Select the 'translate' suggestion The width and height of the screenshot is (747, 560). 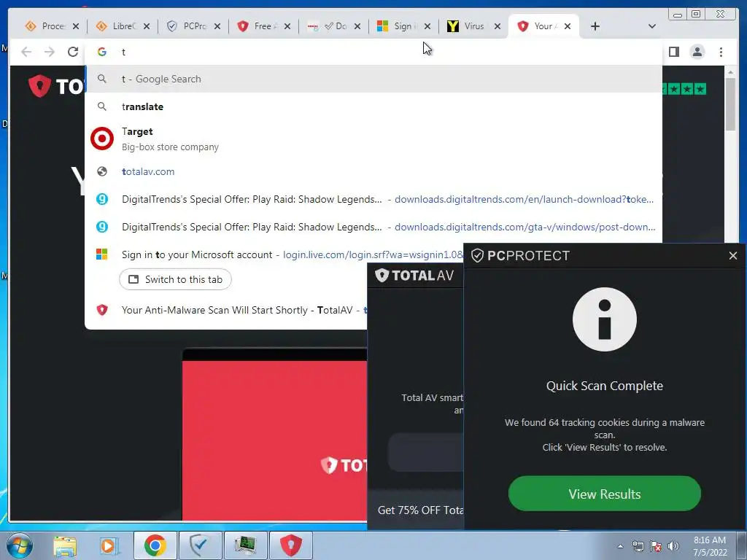click(373, 106)
